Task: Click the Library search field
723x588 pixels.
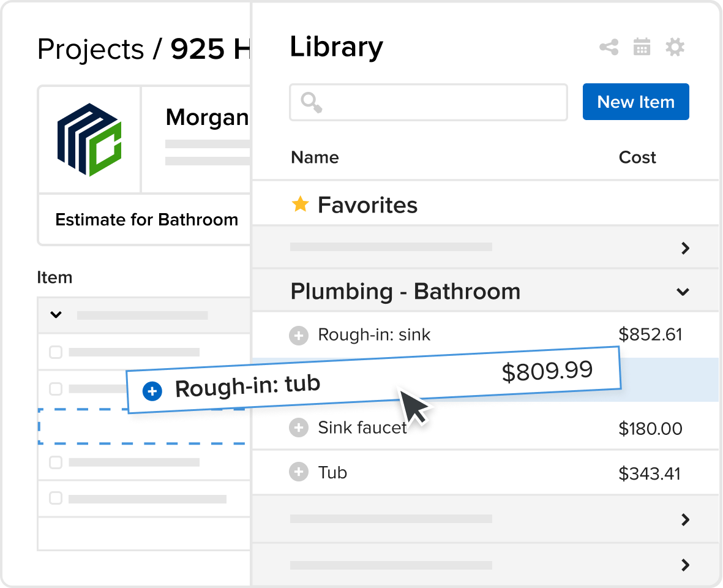Action: [429, 102]
